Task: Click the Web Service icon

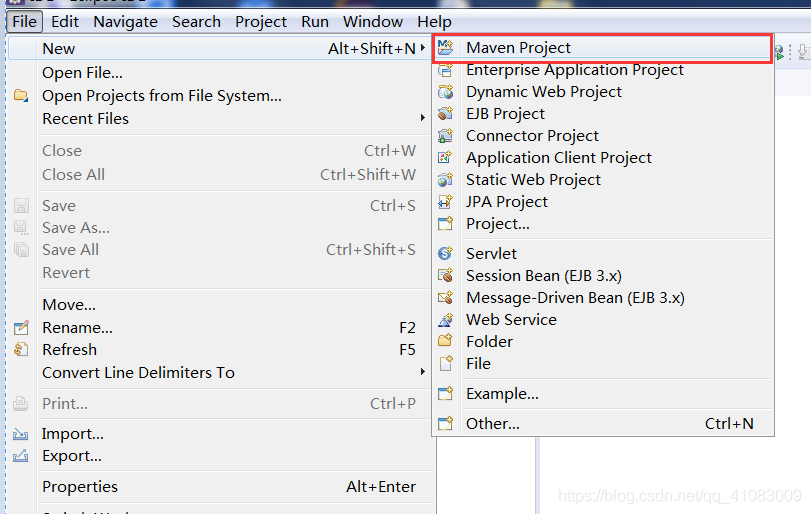Action: (x=445, y=320)
